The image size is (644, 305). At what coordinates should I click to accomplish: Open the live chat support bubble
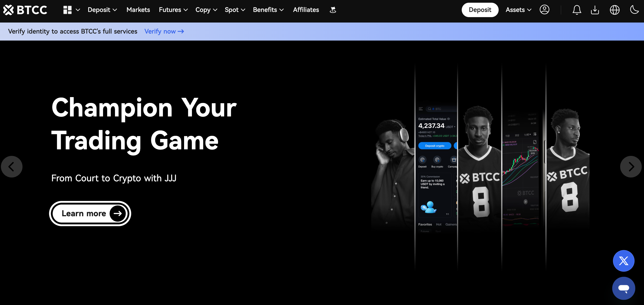tap(624, 288)
